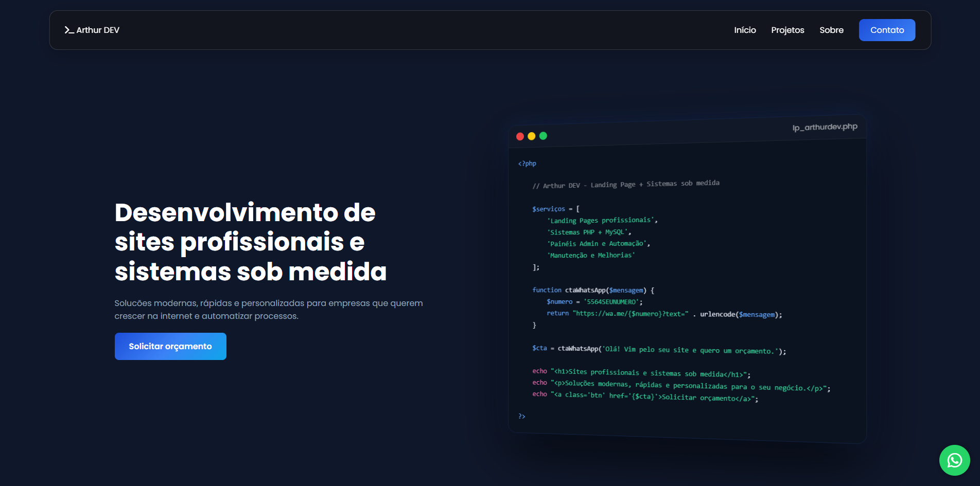980x486 pixels.
Task: Click the Soluções modernas subtitle paragraph
Action: coord(268,310)
